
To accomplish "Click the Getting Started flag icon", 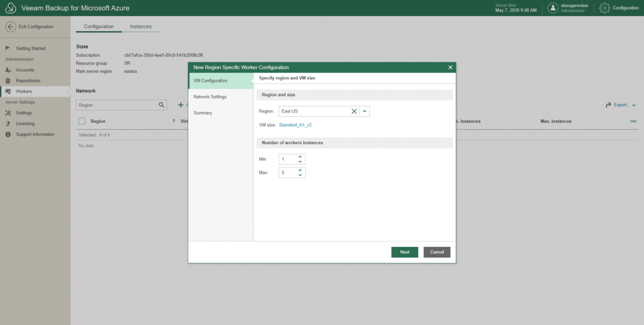I will click(8, 48).
